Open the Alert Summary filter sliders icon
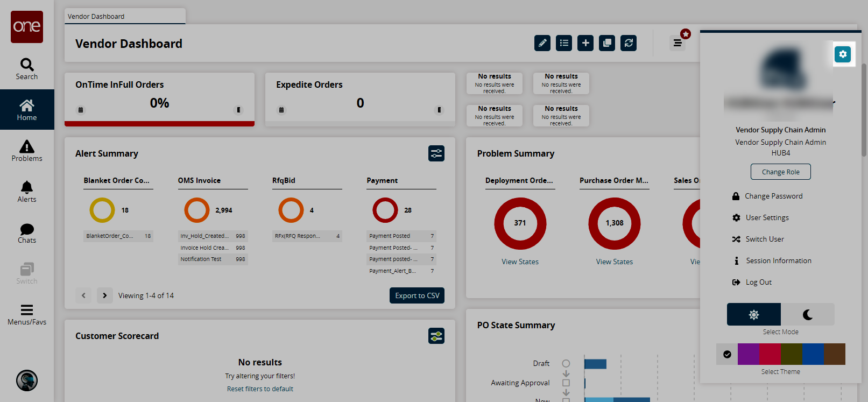This screenshot has width=868, height=402. coord(436,153)
